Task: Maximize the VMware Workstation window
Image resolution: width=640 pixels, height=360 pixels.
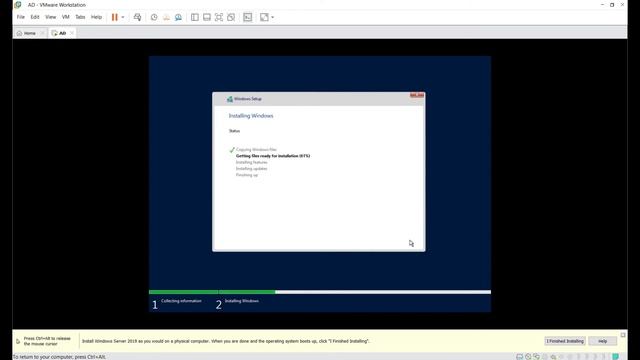Action: point(612,5)
